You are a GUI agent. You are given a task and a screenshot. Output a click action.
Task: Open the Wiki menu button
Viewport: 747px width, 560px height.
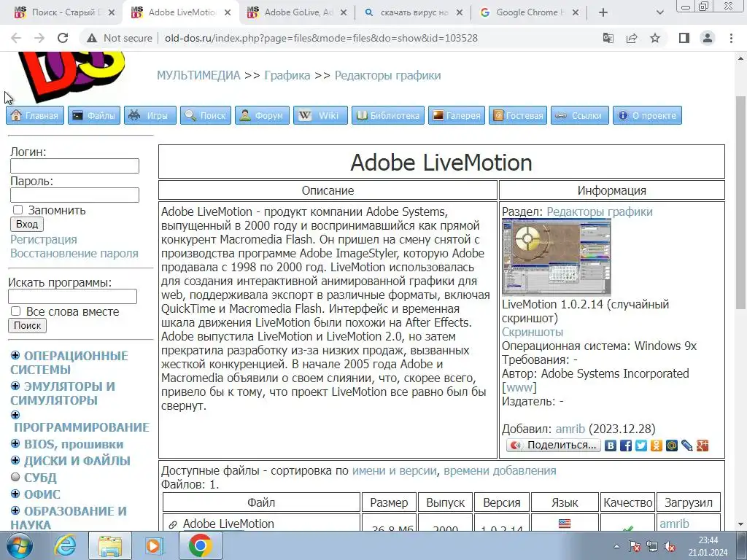(321, 115)
